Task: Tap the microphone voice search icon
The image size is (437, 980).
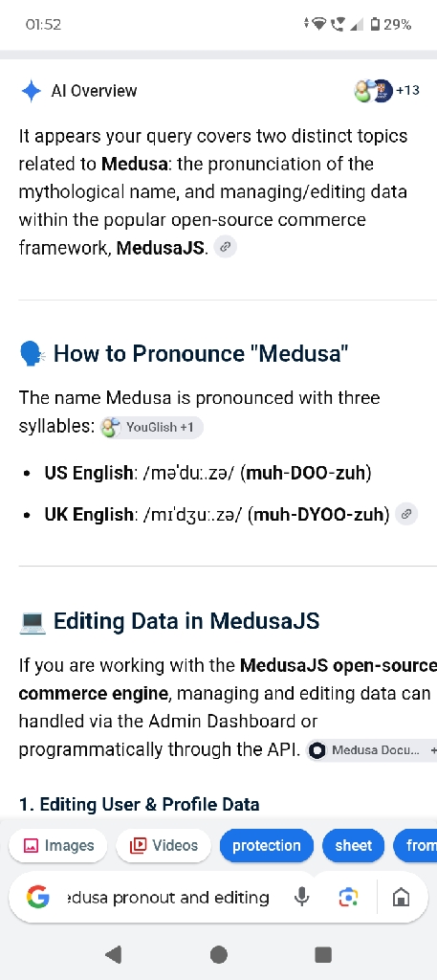Action: [x=301, y=898]
